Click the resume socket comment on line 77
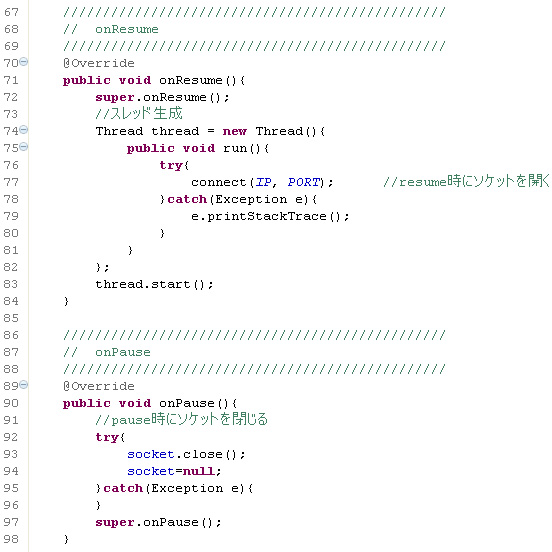The height and width of the screenshot is (552, 552). click(x=466, y=181)
